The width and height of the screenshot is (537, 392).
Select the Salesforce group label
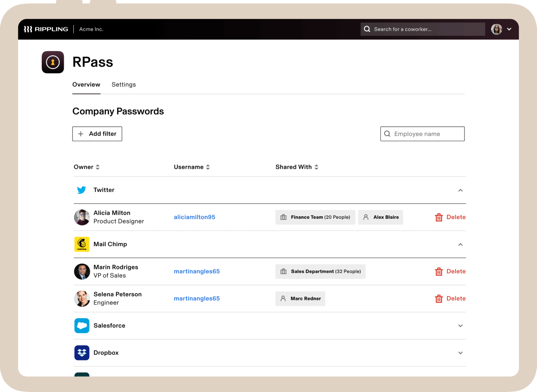[x=109, y=326]
